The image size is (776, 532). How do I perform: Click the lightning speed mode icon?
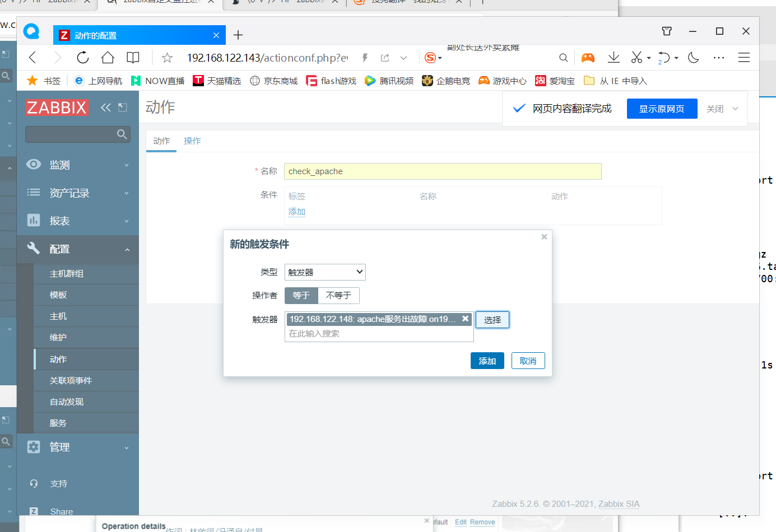coord(365,58)
